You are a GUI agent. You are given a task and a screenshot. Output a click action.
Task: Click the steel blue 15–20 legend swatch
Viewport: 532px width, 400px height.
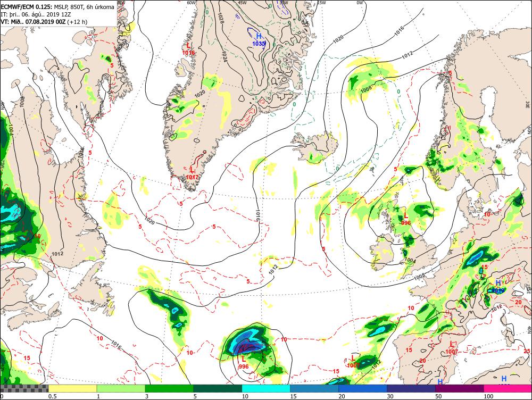click(x=314, y=388)
